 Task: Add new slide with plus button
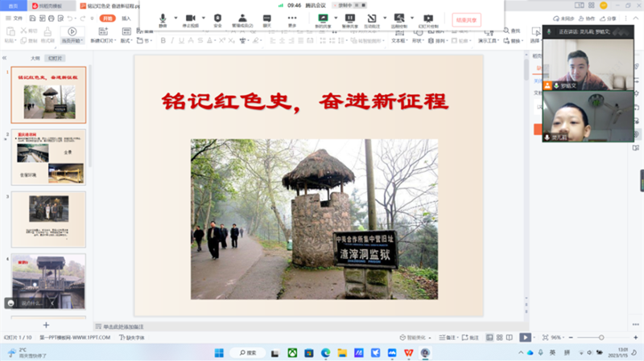[x=46, y=325]
